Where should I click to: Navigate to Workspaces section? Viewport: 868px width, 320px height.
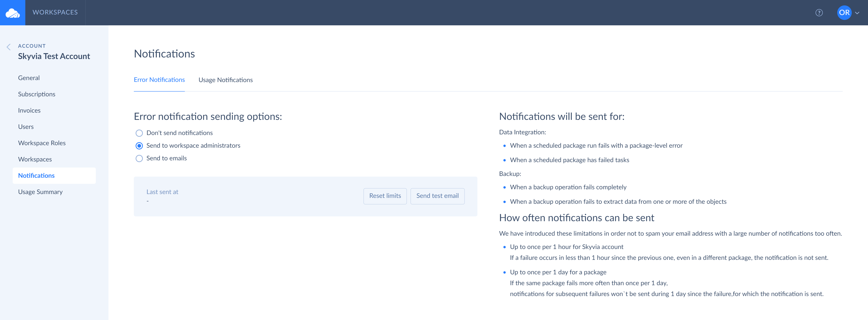coord(34,159)
